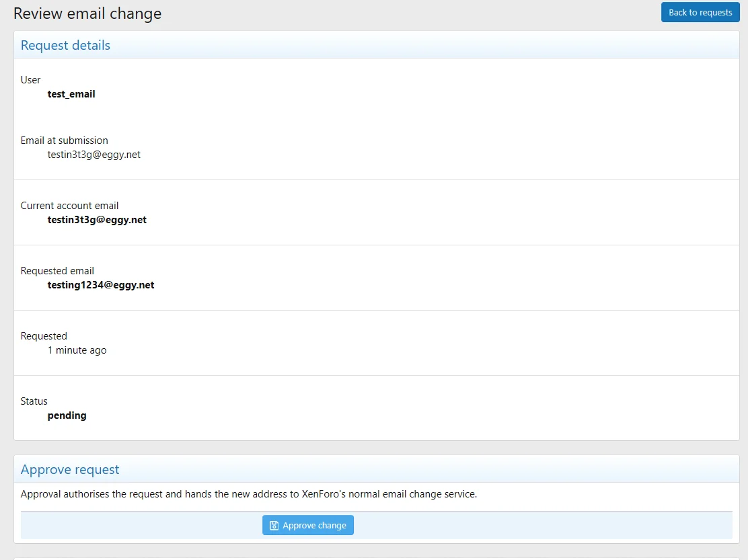This screenshot has height=560, width=748.
Task: Click the '1 minute ago' timestamp
Action: (77, 350)
